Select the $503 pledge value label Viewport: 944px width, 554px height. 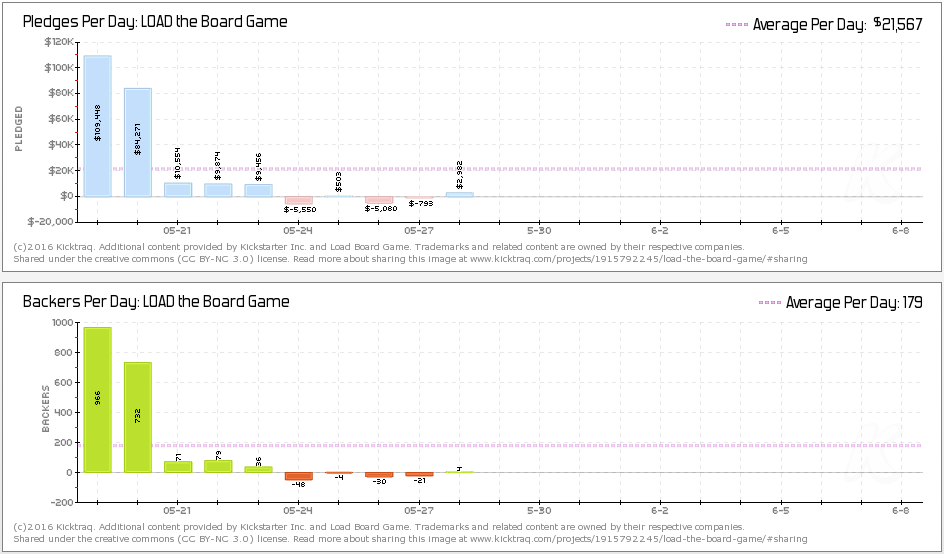tap(339, 182)
